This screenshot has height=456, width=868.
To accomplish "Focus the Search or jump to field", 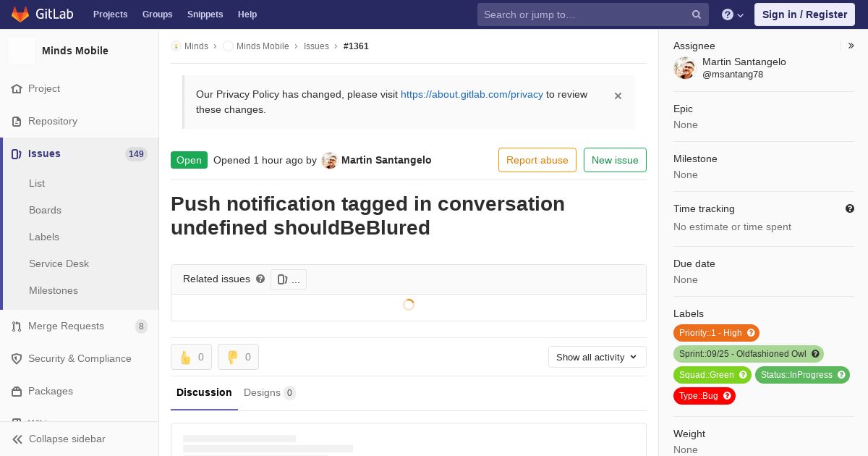I will click(x=593, y=14).
